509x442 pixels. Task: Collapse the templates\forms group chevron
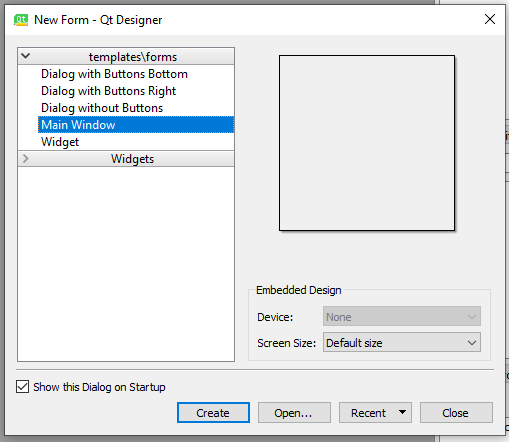[x=26, y=56]
